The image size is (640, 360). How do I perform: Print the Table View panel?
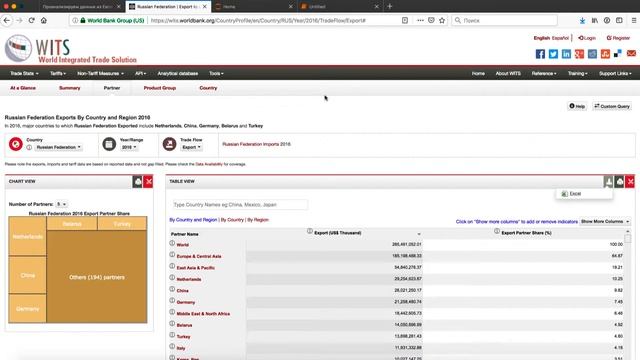pos(620,182)
